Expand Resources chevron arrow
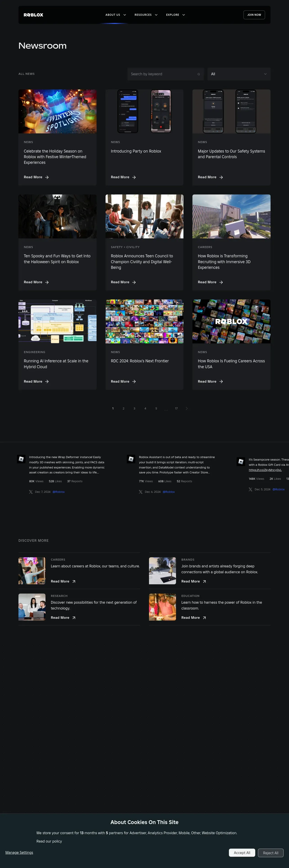Viewport: 289px width, 868px height. click(156, 15)
